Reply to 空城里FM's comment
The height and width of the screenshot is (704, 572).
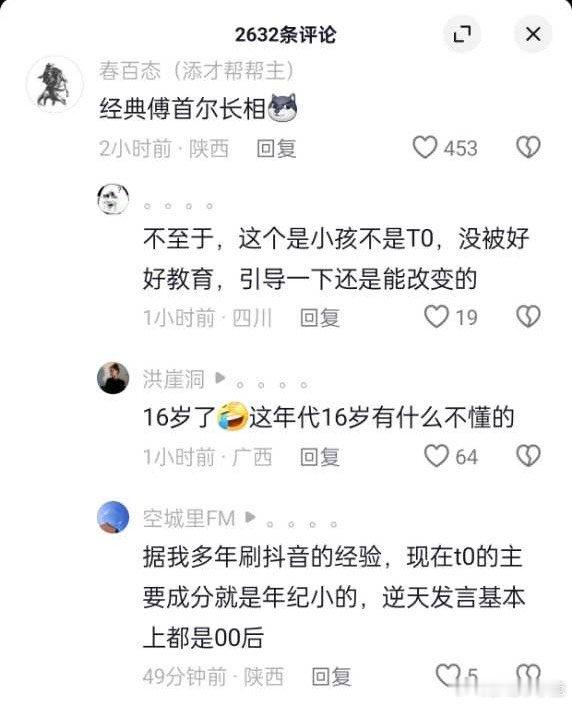[x=331, y=676]
